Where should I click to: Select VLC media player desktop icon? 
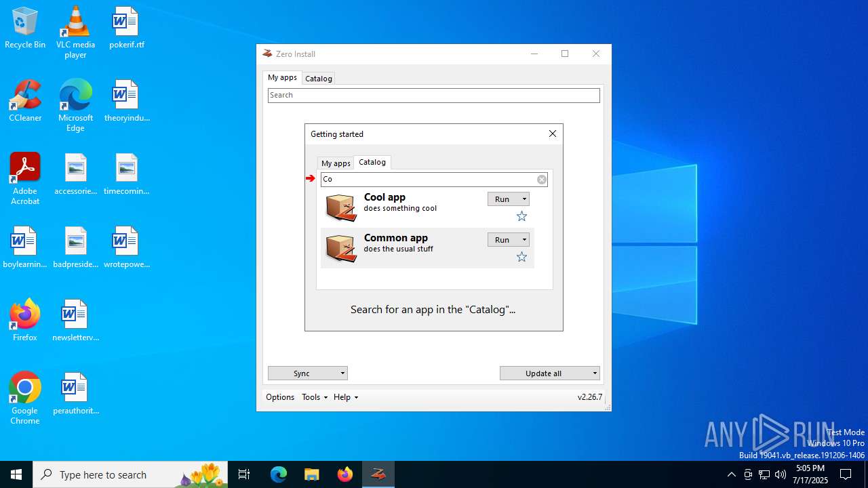75,33
